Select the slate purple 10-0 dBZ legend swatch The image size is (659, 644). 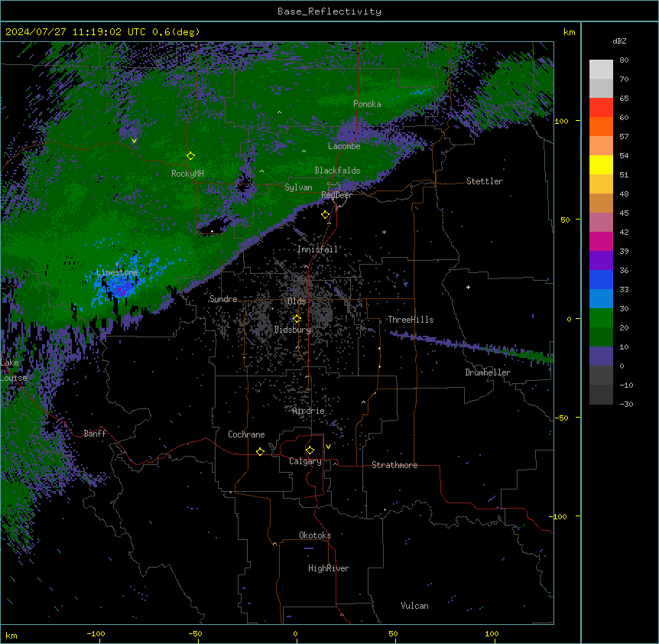click(x=601, y=356)
